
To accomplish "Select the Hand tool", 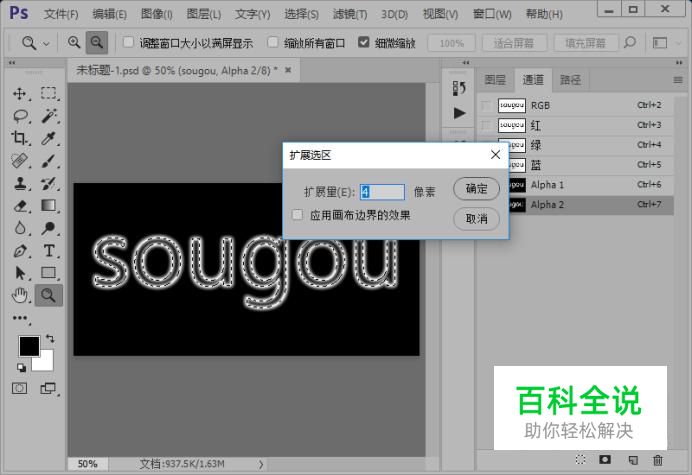I will pos(20,295).
